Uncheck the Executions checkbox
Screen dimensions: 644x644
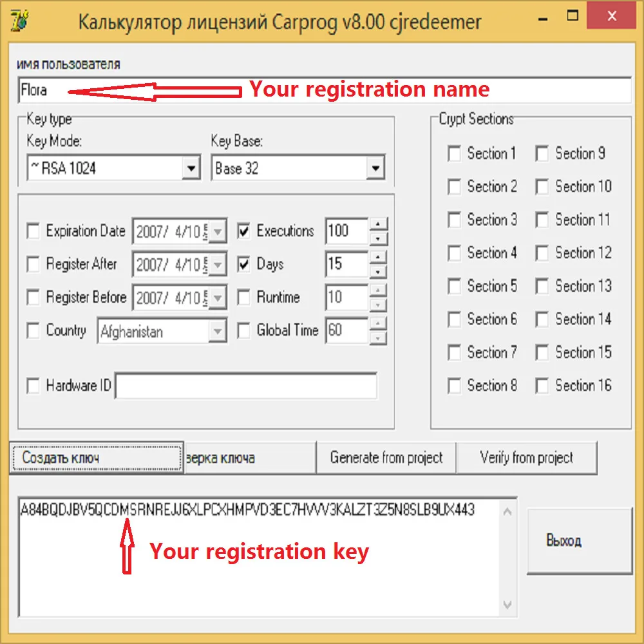coord(243,231)
